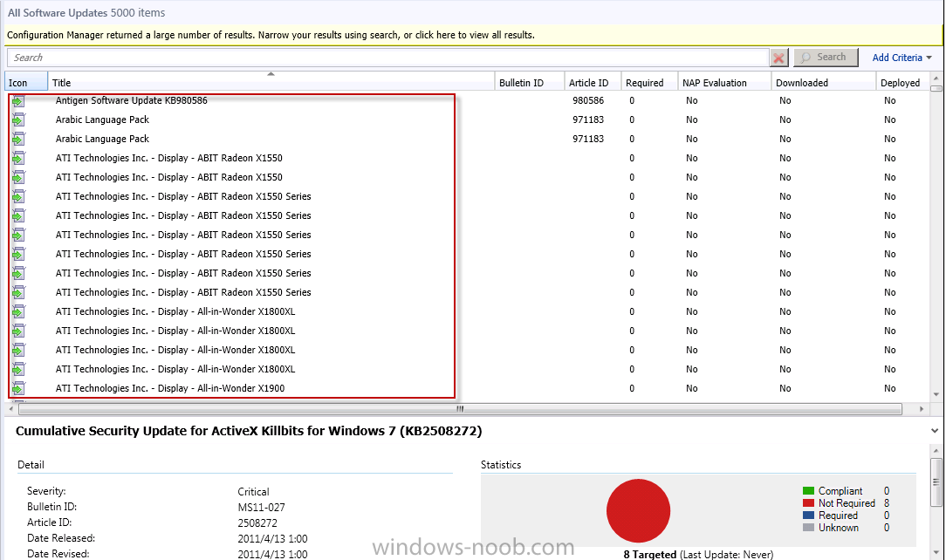Sort by the Article ID column header
The height and width of the screenshot is (560, 946).
pyautogui.click(x=593, y=83)
